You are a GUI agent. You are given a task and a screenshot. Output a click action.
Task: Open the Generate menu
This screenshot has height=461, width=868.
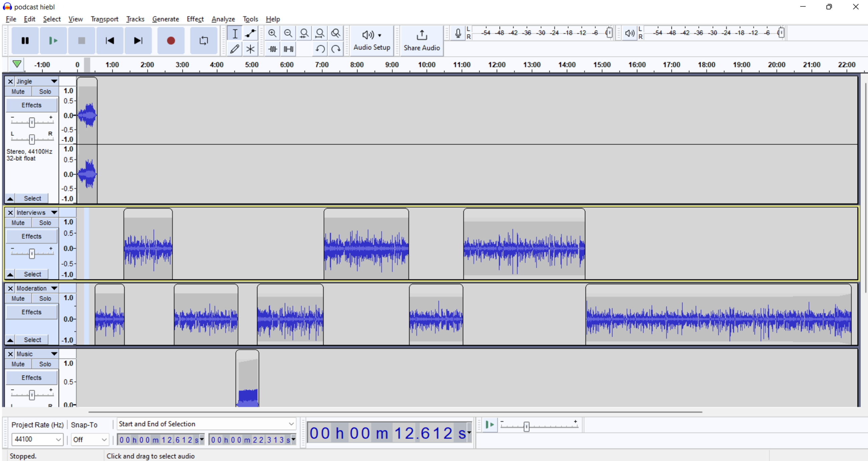tap(165, 19)
